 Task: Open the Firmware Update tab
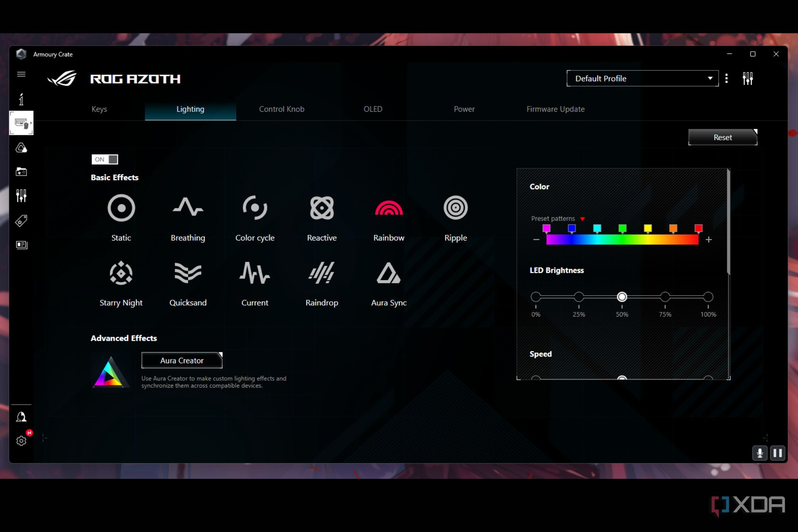pos(555,109)
